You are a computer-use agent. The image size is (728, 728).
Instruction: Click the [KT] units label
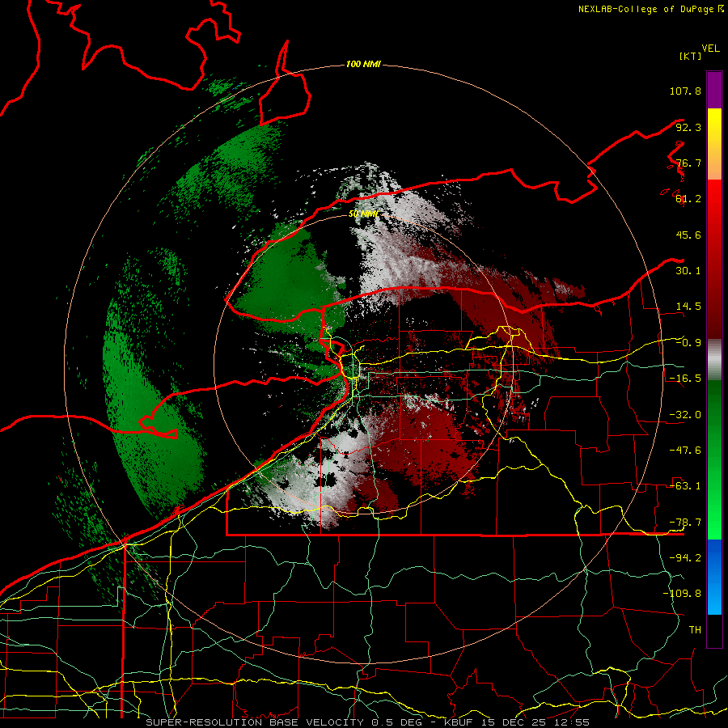[690, 56]
